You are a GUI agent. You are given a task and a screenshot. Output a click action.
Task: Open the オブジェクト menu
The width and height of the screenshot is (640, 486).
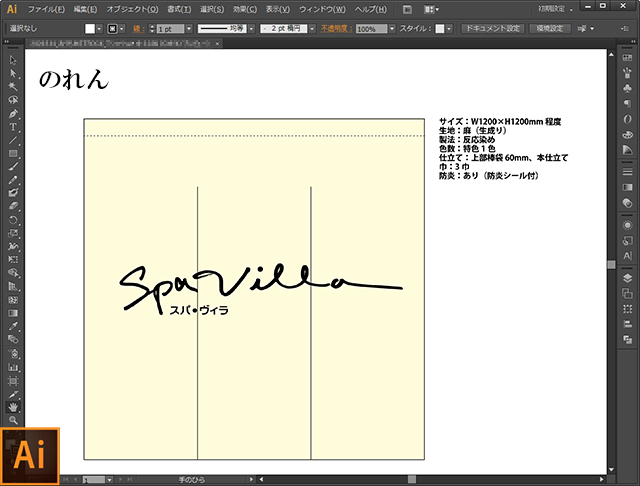coord(132,9)
